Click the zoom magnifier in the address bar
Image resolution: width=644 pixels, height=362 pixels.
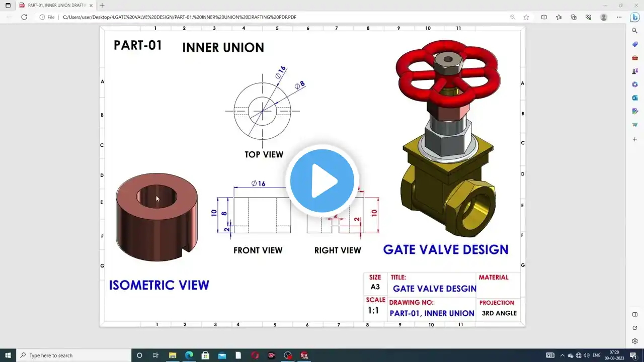coord(513,17)
